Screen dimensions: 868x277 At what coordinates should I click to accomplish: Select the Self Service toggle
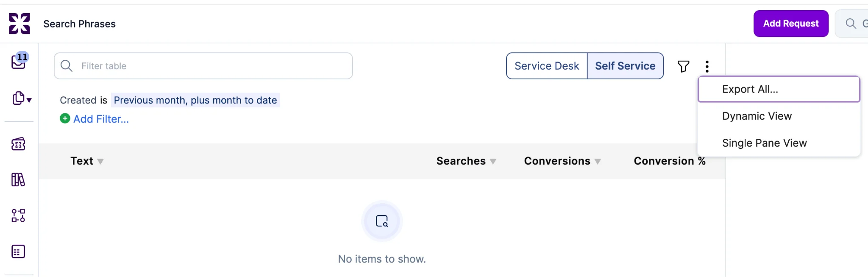pyautogui.click(x=625, y=66)
